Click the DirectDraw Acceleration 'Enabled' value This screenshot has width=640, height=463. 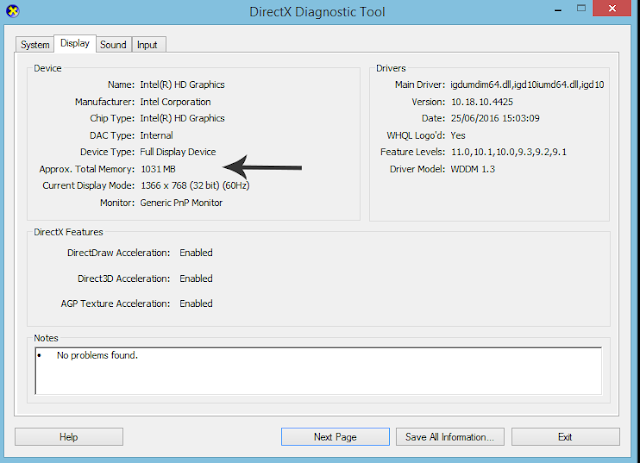pos(196,253)
